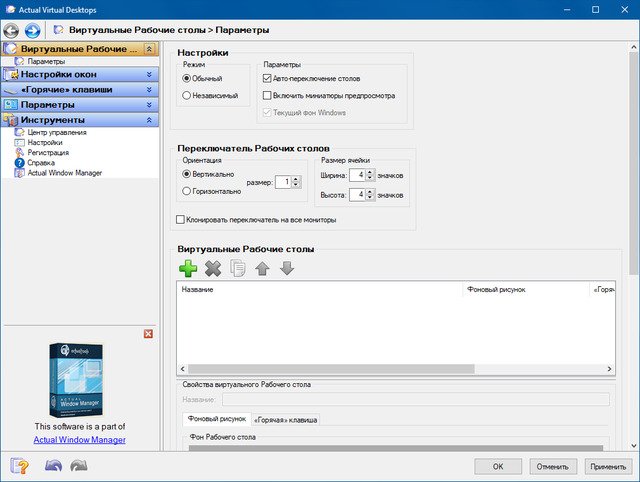The height and width of the screenshot is (482, 640).
Task: Click the gray X delete desktop icon
Action: [x=212, y=268]
